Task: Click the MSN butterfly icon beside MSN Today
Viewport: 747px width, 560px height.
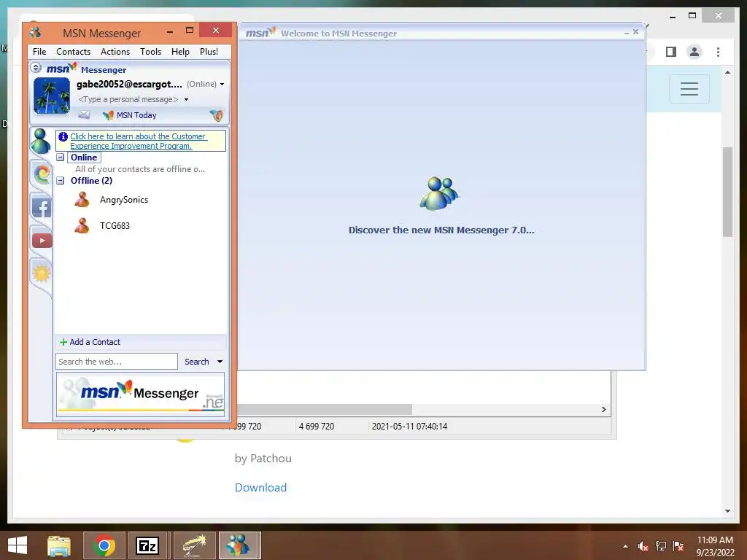Action: click(x=108, y=115)
